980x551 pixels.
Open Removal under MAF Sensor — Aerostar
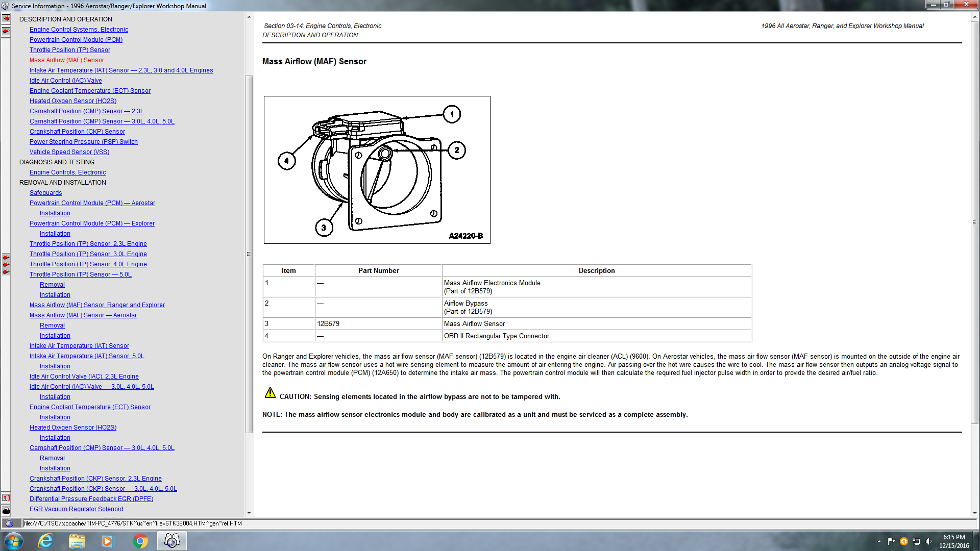52,325
